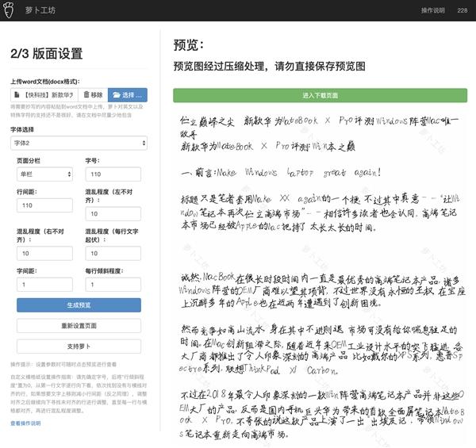The height and width of the screenshot is (448, 476).
Task: Click the 228 counter in header
Action: pyautogui.click(x=463, y=10)
